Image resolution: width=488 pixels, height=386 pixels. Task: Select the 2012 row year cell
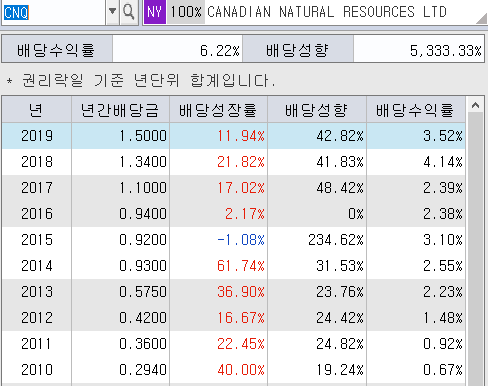pyautogui.click(x=37, y=318)
